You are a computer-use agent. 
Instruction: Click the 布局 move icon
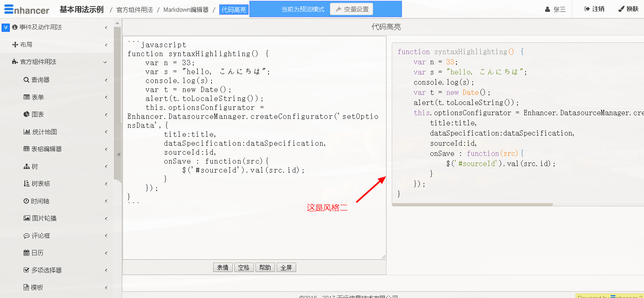point(15,45)
